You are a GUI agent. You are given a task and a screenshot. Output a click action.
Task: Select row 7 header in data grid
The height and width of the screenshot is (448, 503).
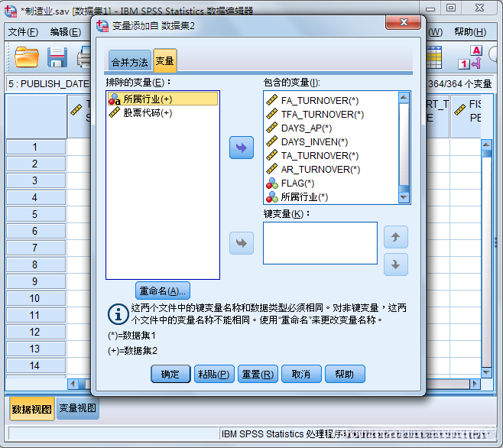click(36, 248)
